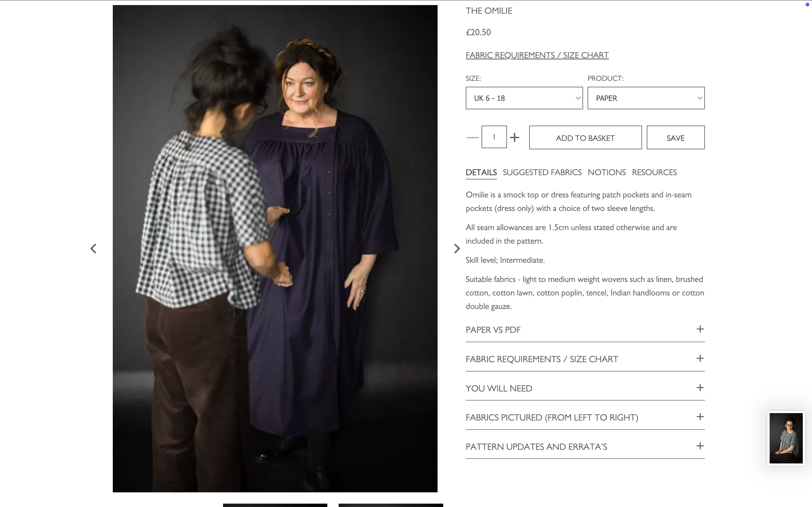Save the product with Save button
Screen dimensions: 812x507
tap(676, 137)
